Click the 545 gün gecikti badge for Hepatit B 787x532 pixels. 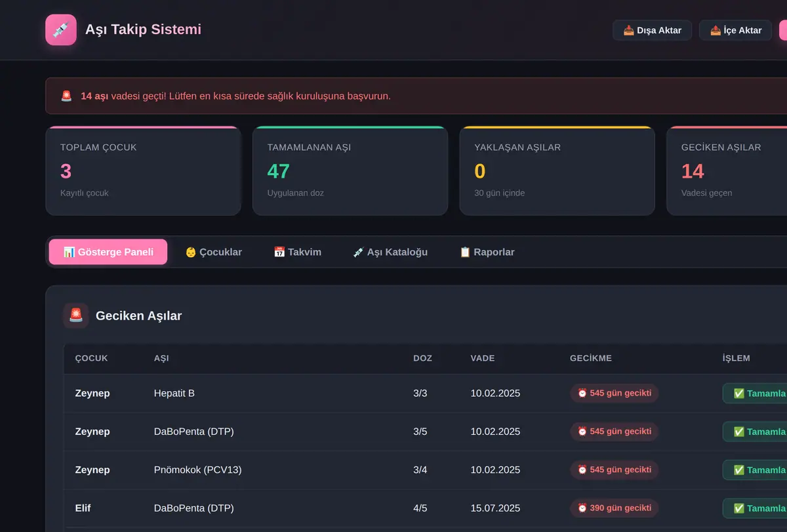pyautogui.click(x=615, y=394)
